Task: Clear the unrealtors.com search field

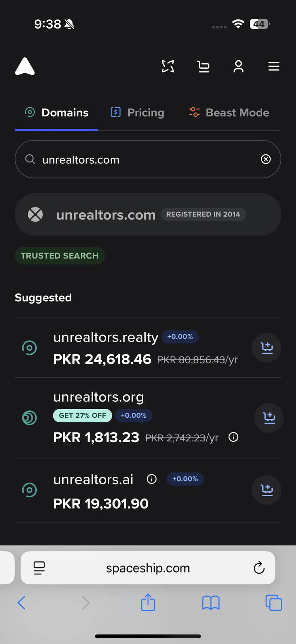Action: (266, 159)
